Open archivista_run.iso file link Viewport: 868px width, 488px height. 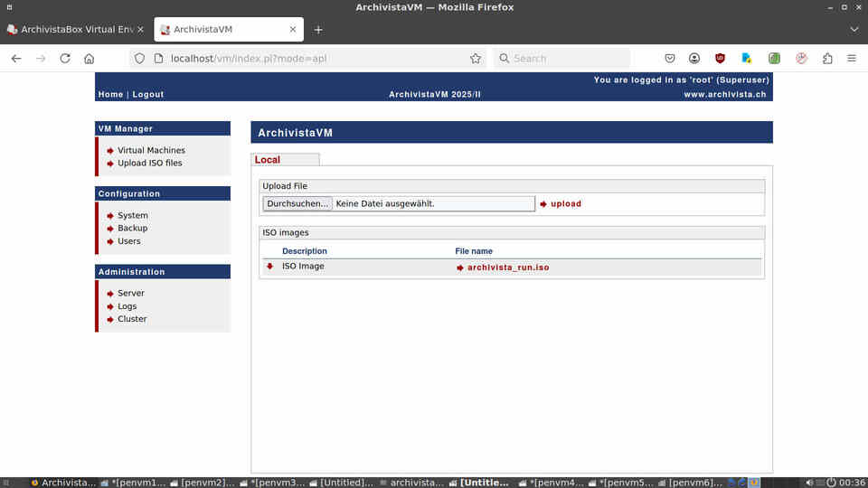(508, 267)
